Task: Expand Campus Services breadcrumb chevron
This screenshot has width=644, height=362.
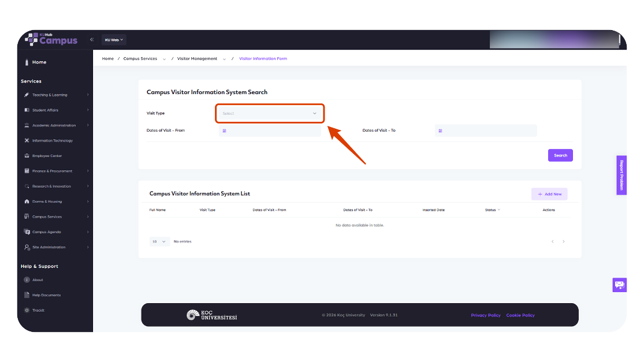Action: 164,59
